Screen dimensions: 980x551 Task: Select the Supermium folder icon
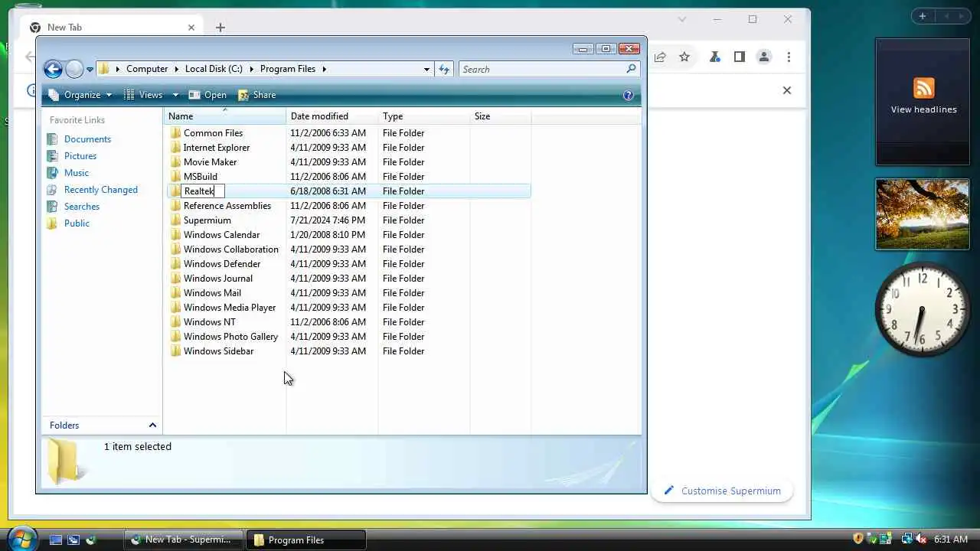click(175, 220)
